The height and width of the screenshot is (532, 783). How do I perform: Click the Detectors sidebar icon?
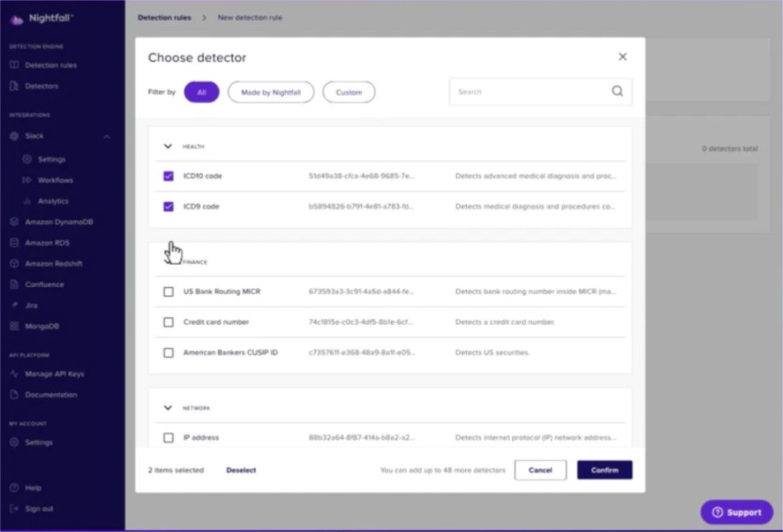point(14,86)
